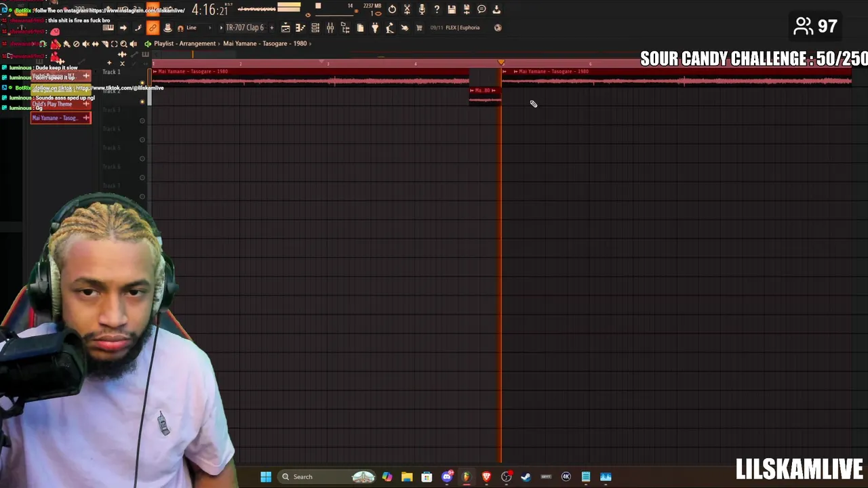Open Playlist options speaker arrow menu
The image size is (868, 488).
pyautogui.click(x=147, y=43)
